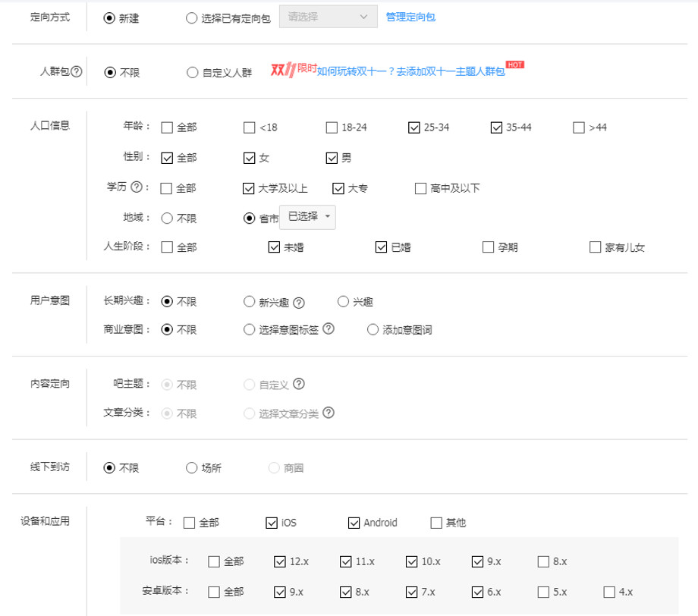Select 场所 for 线下到访
Screen dimensions: 698x616
pyautogui.click(x=191, y=468)
